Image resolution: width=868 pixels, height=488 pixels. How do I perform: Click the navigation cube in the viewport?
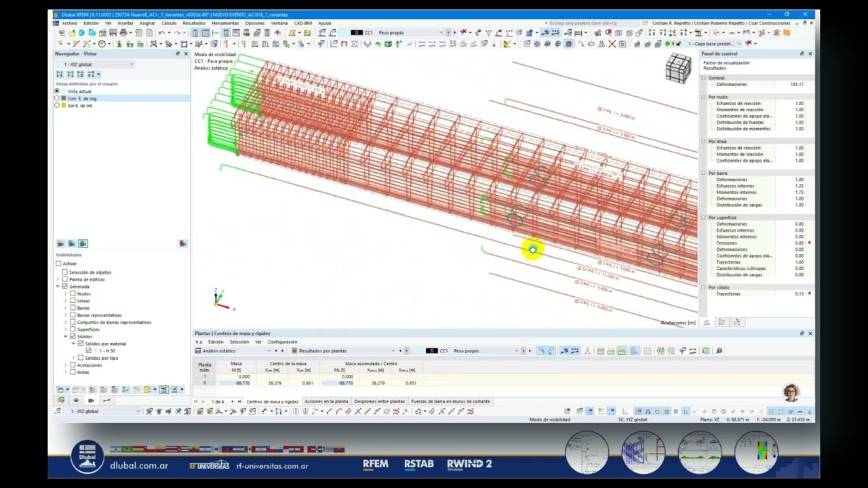click(x=678, y=69)
